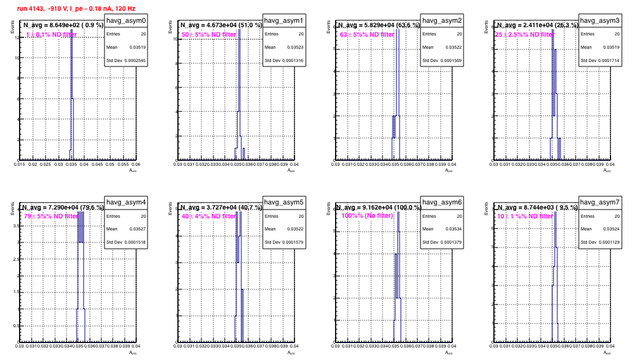Click the N_avg = 5.829e+04 label
The width and height of the screenshot is (632, 364).
click(x=379, y=25)
